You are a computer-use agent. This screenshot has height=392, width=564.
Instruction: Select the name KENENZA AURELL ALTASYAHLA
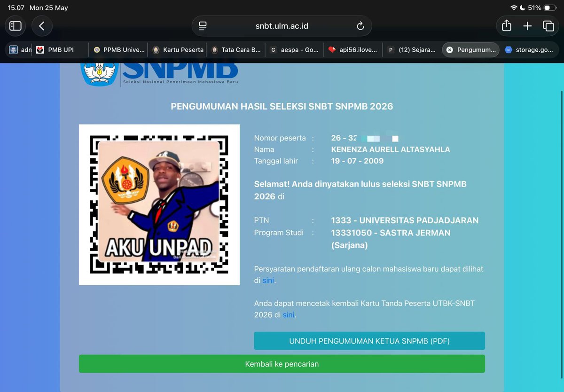pyautogui.click(x=391, y=149)
